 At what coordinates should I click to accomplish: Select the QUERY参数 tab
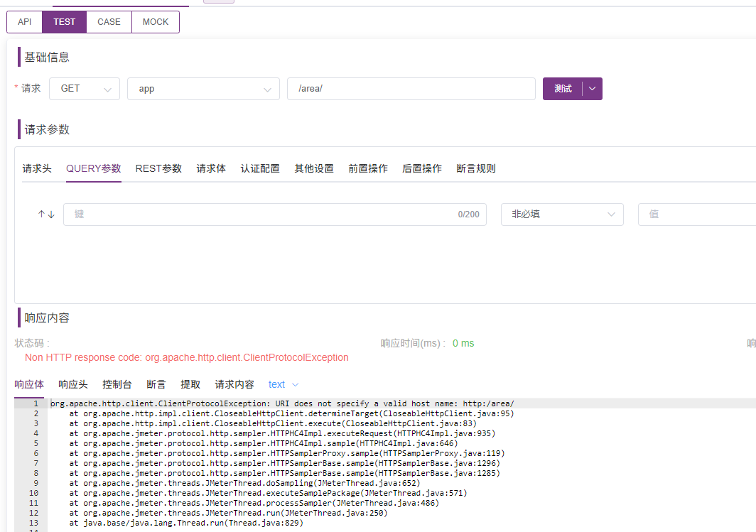click(94, 168)
